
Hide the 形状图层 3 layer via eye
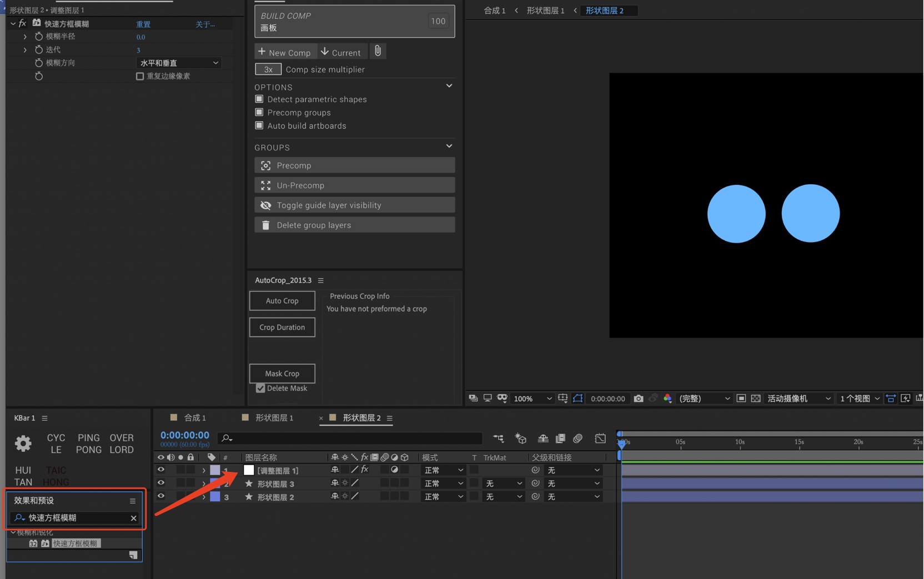click(161, 483)
